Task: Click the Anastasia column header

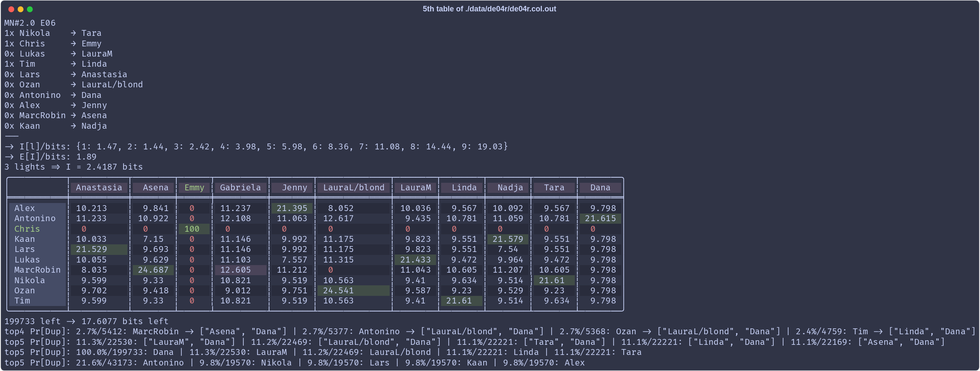Action: [x=99, y=187]
